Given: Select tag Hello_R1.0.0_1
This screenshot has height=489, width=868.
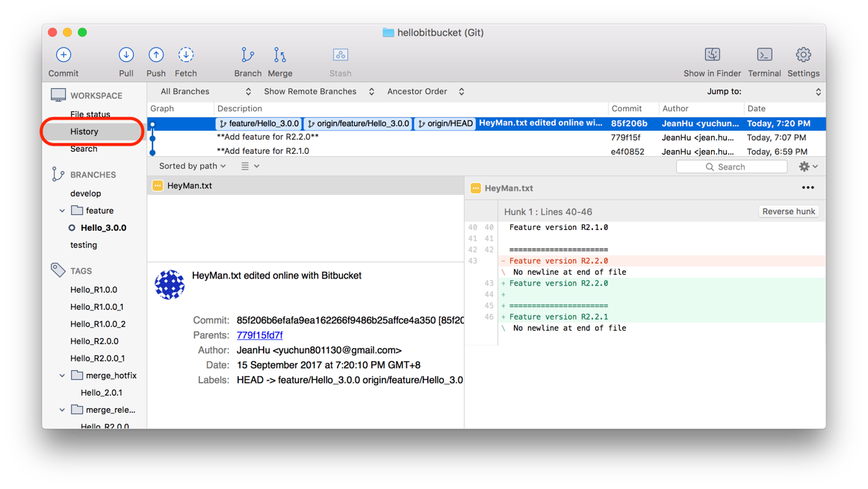Looking at the screenshot, I should coord(97,307).
